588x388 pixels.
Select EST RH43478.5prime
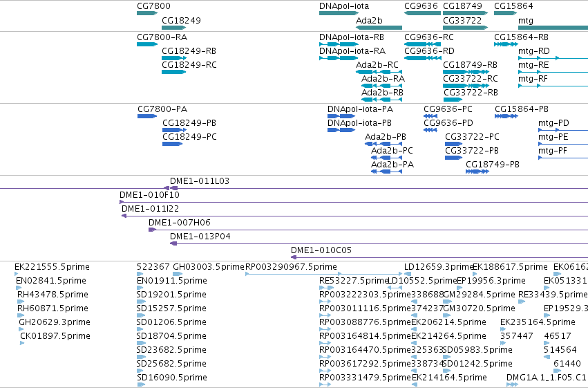21,302
